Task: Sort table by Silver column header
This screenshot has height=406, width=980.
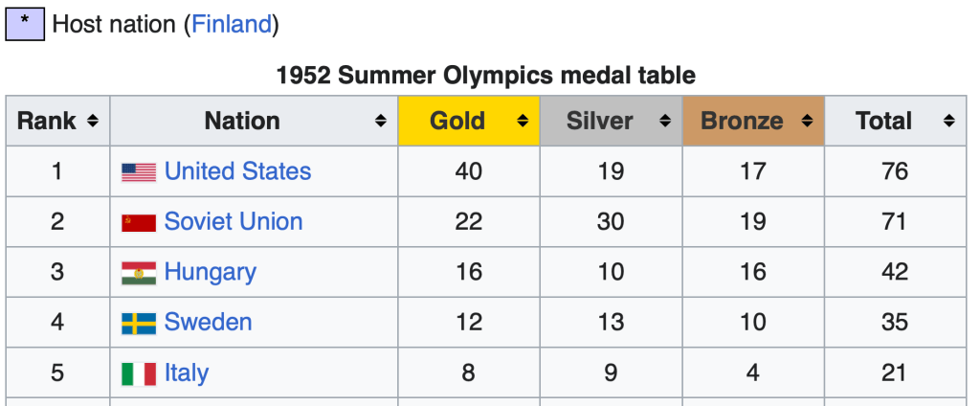Action: click(600, 122)
